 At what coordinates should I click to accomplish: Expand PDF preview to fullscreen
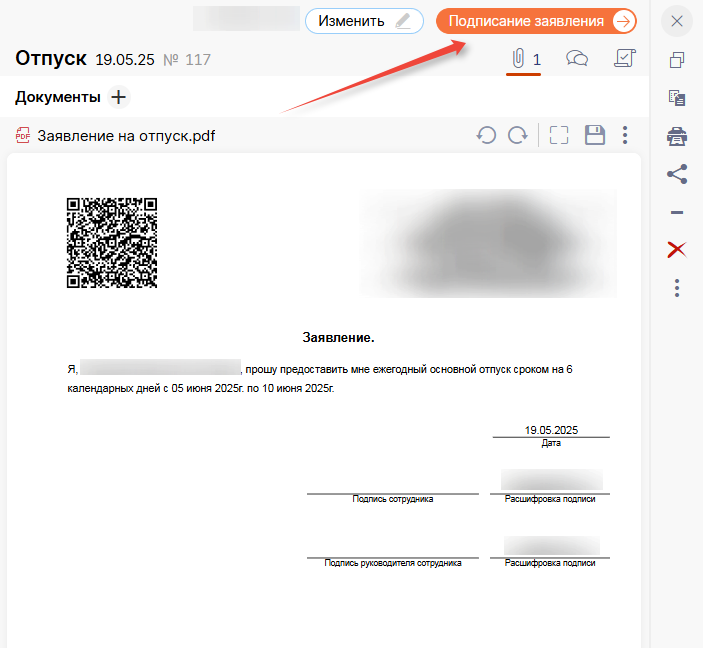pos(559,135)
